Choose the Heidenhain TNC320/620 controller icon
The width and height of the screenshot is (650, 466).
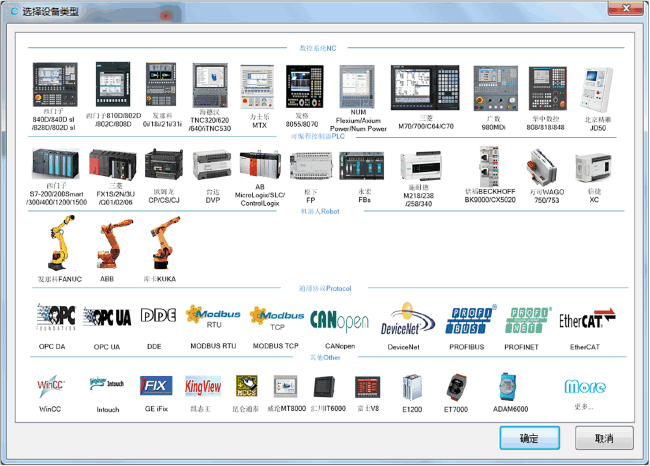[210, 87]
